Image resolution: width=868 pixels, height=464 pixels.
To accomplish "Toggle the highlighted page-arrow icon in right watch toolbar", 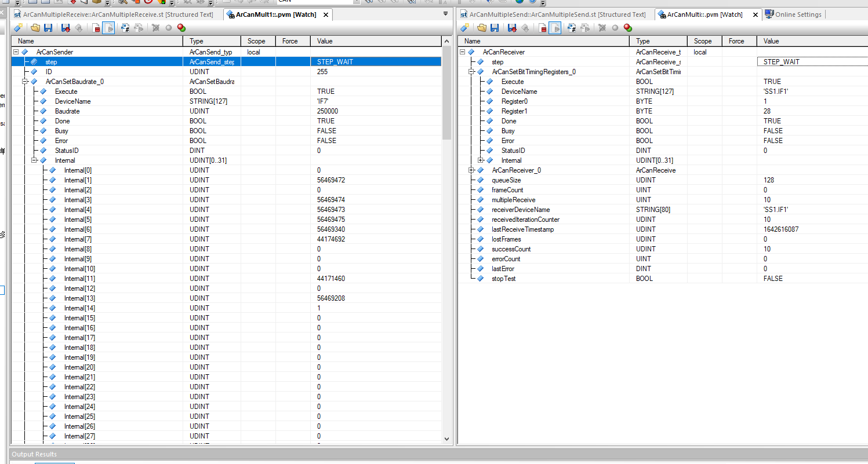I will coord(555,27).
